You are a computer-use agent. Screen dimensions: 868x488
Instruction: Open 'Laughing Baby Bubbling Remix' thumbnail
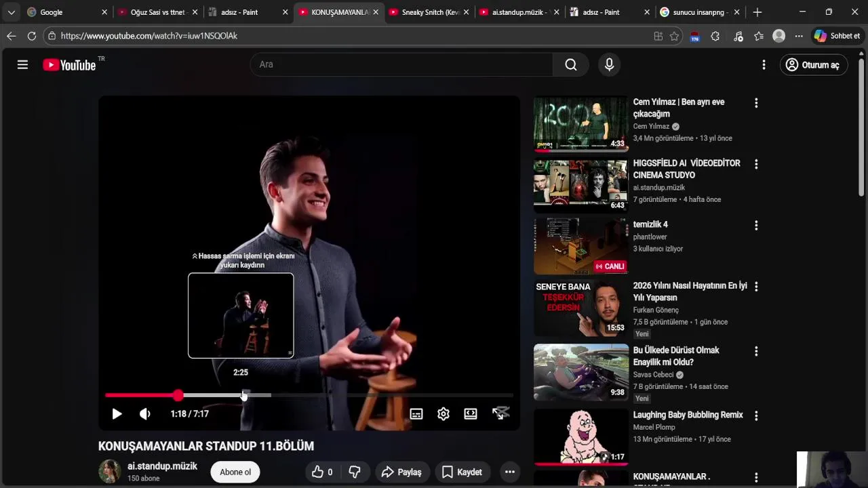580,437
